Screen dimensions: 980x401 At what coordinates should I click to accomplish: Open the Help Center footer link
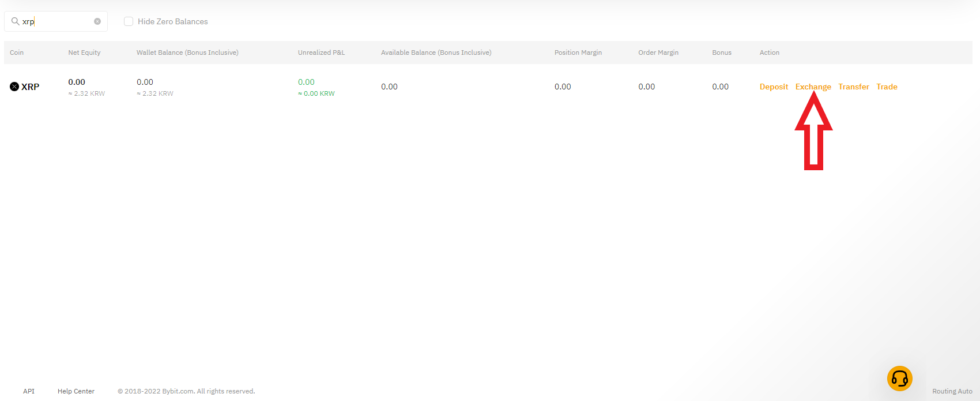[x=76, y=391]
